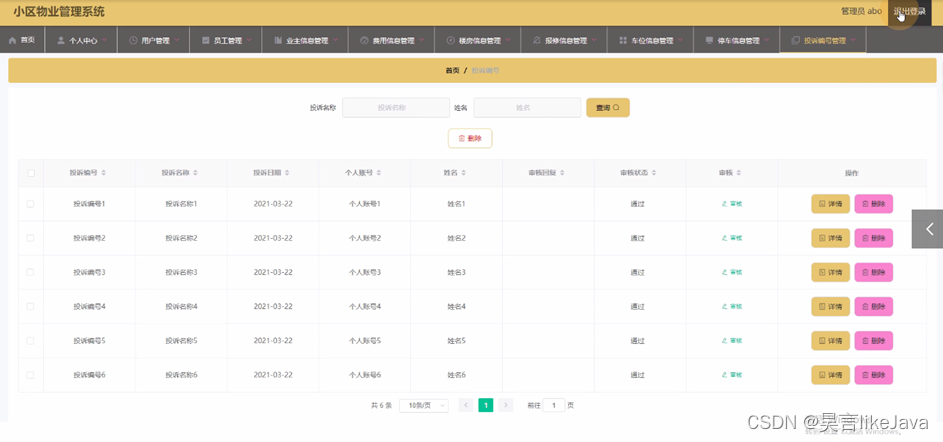
Task: Focus the 姓名 search input
Action: (x=527, y=108)
